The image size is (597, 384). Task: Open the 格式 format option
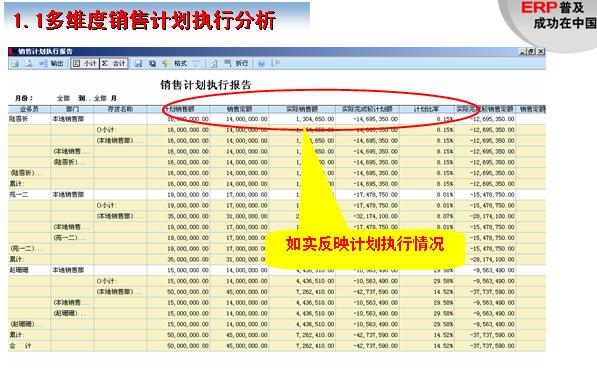[x=175, y=64]
